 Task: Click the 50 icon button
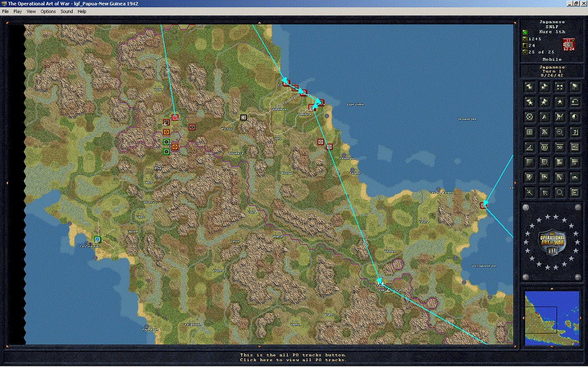pos(559,148)
